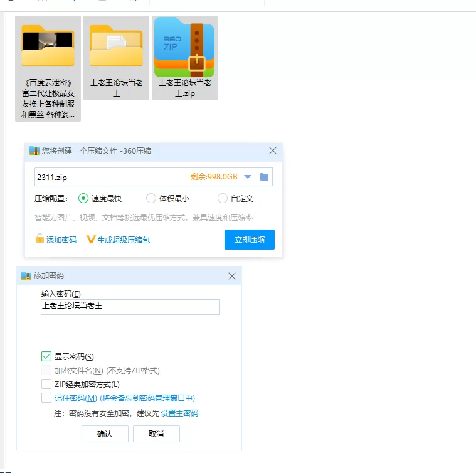This screenshot has width=476, height=473.
Task: Expand the save path dropdown arrow
Action: 248,177
